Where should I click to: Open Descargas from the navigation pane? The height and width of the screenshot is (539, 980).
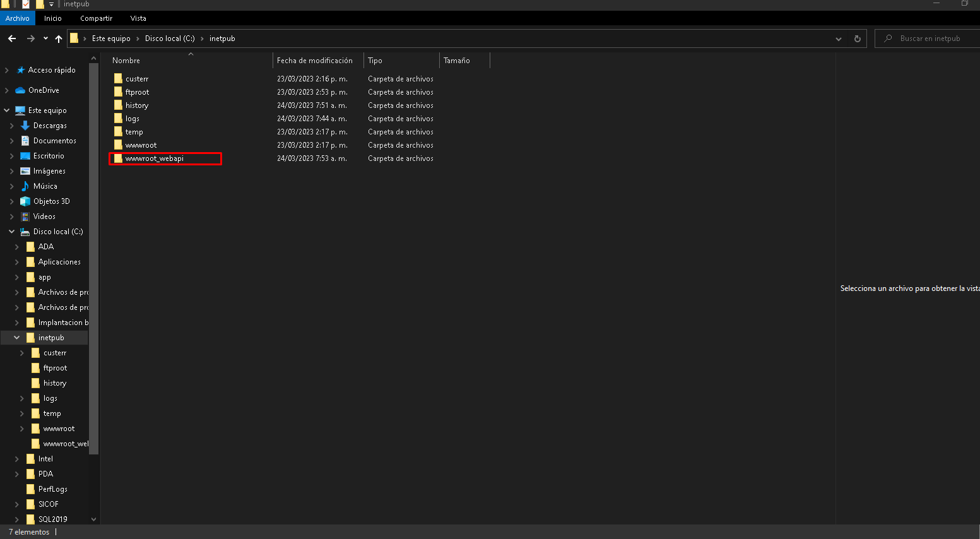pyautogui.click(x=49, y=126)
